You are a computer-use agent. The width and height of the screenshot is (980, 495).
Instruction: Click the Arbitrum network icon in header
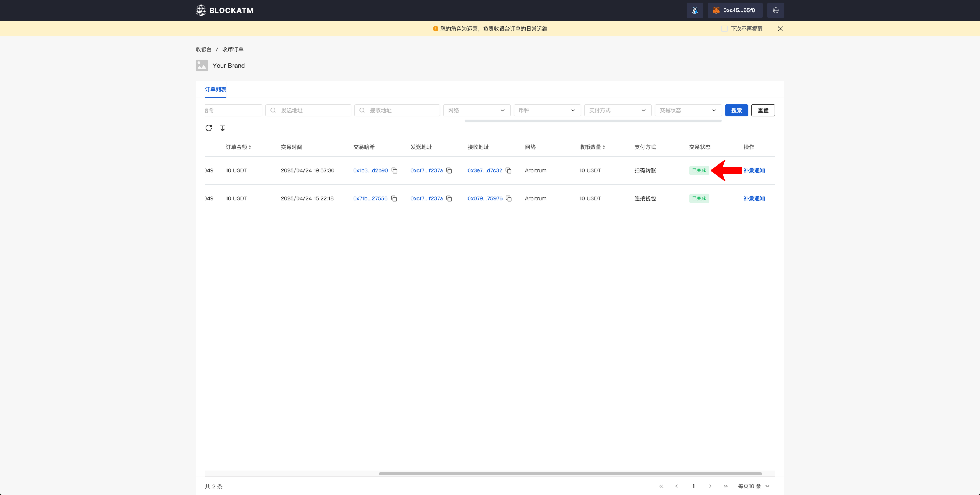coord(695,10)
